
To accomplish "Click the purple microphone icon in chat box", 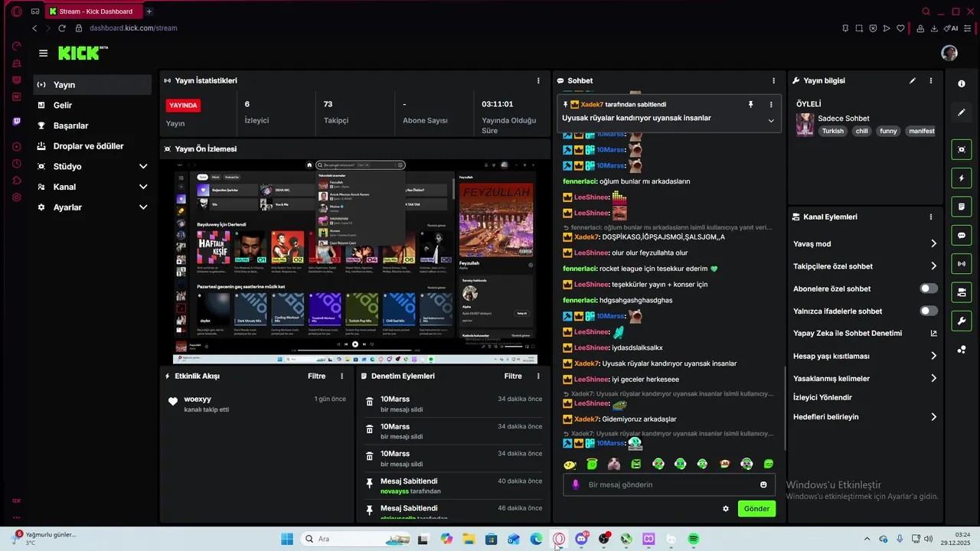I will pyautogui.click(x=576, y=484).
